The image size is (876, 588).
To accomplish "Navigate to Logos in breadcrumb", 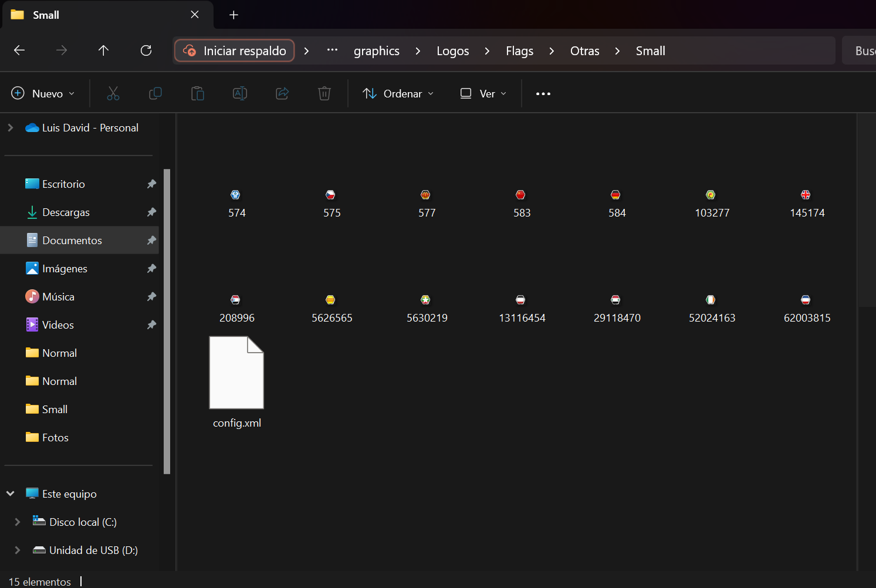I will [452, 51].
